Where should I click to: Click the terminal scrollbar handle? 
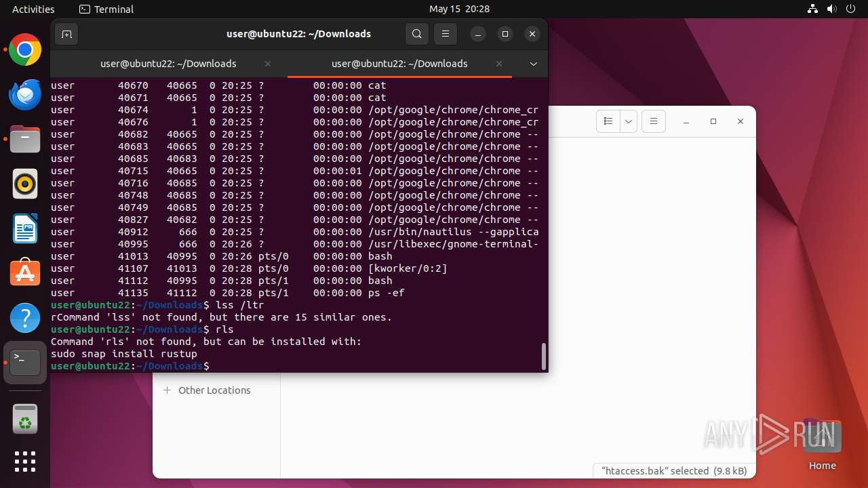(543, 357)
